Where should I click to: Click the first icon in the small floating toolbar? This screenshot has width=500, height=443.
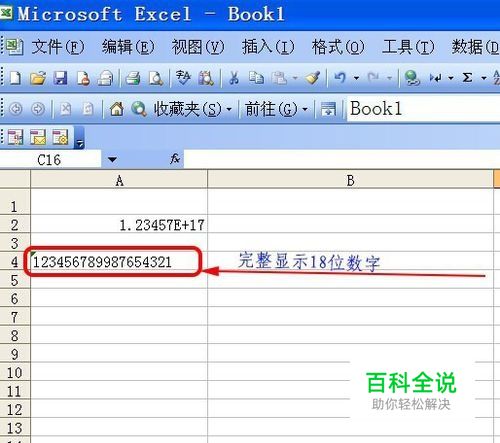16,137
